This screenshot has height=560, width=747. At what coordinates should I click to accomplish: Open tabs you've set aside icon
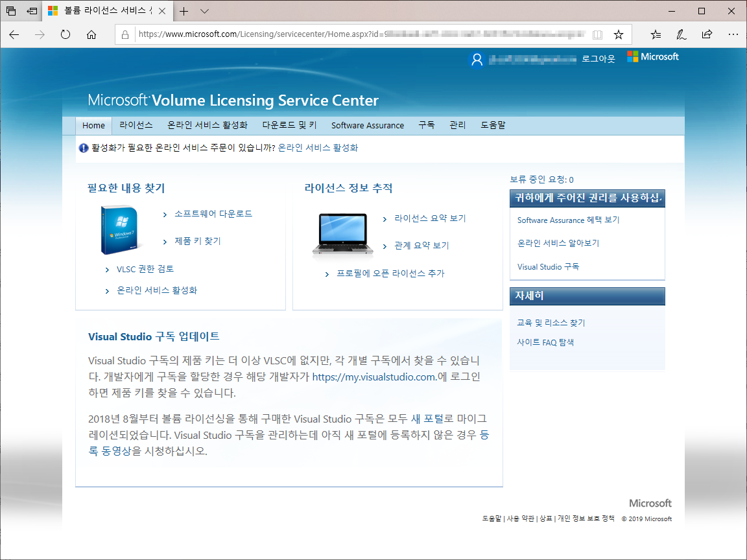click(11, 11)
